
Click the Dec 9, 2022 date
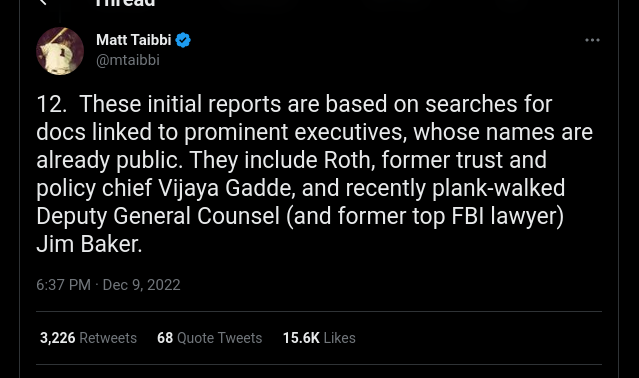pyautogui.click(x=141, y=285)
